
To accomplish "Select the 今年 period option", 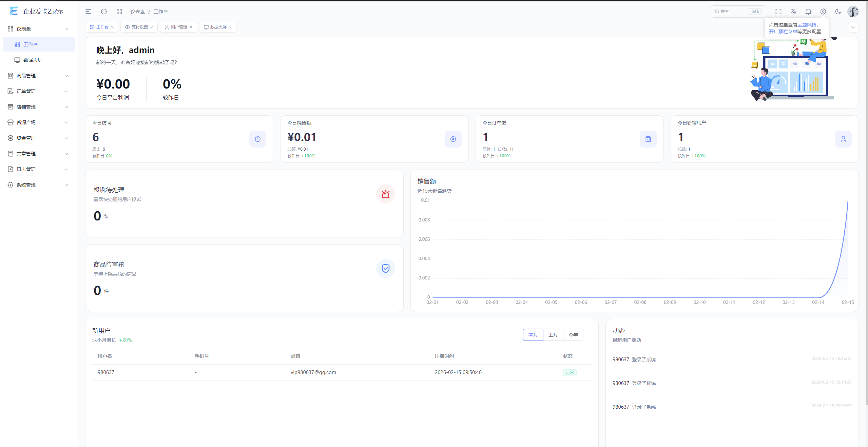I will tap(573, 335).
